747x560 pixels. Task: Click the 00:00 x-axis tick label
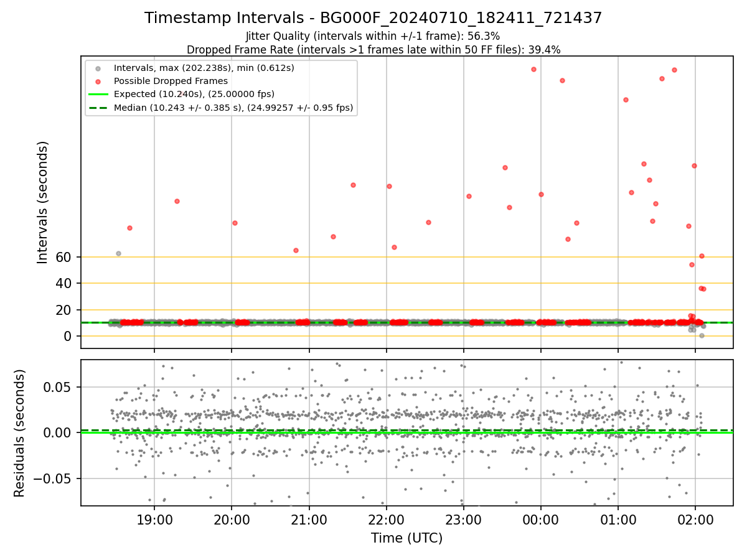click(x=541, y=520)
